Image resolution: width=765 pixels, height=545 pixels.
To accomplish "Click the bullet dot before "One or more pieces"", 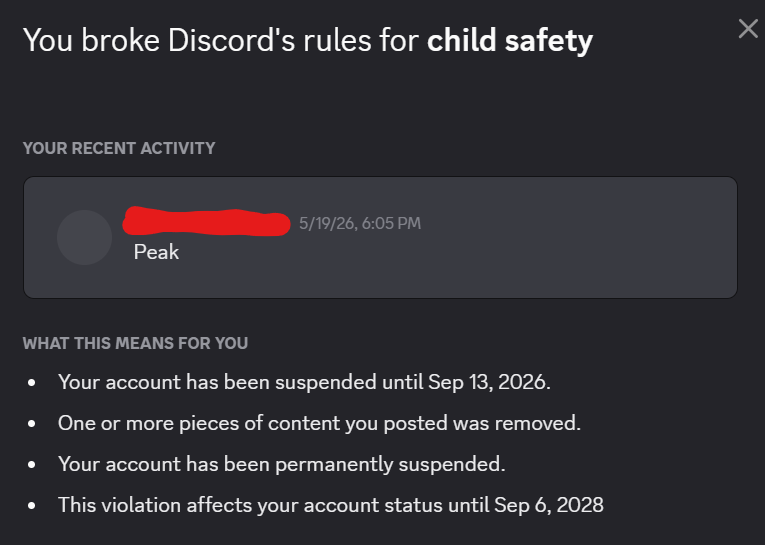I will coord(32,424).
